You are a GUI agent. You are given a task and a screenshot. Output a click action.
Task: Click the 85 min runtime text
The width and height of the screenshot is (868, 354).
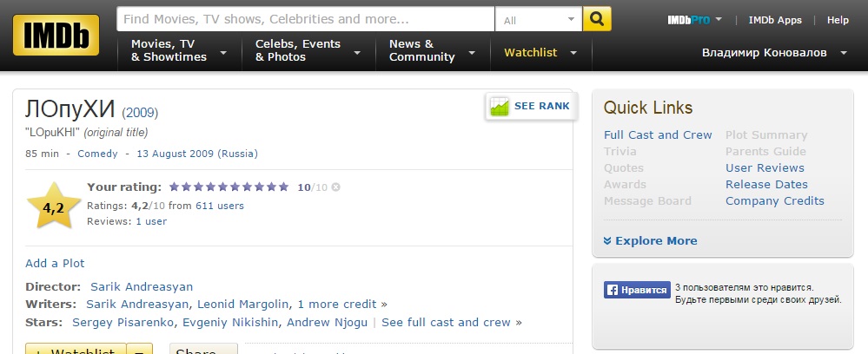(42, 154)
